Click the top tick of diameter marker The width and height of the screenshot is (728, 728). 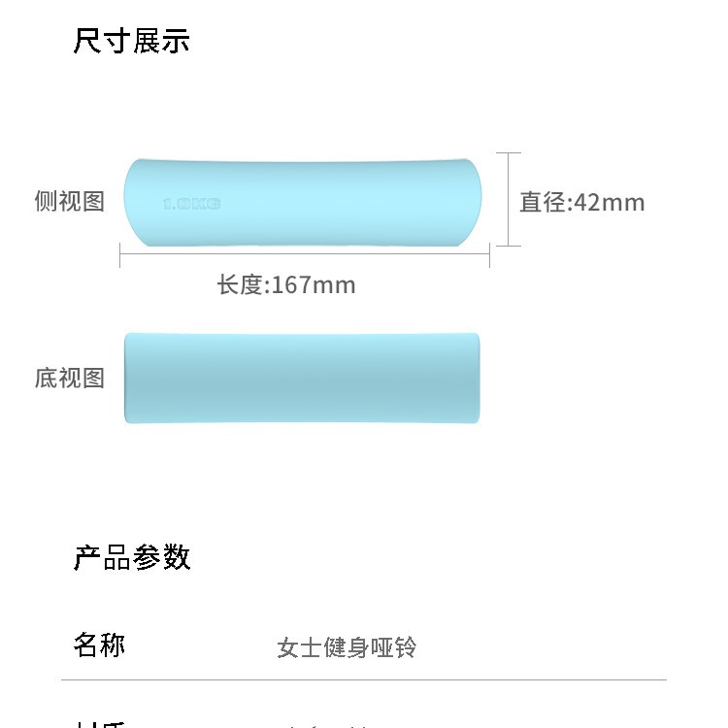pyautogui.click(x=508, y=152)
